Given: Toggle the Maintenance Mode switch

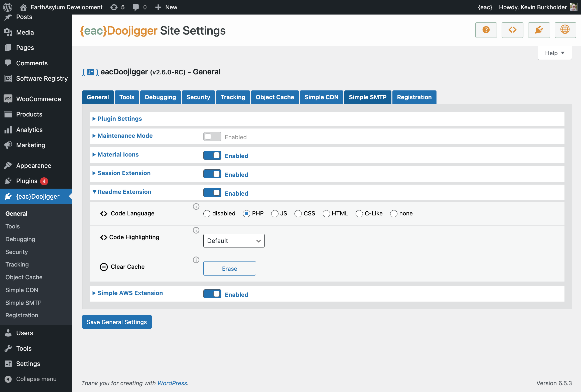Looking at the screenshot, I should 212,137.
